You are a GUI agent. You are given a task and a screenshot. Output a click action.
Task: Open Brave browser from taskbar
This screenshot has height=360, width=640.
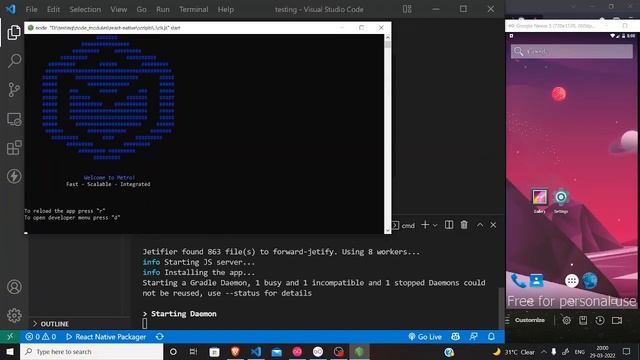click(x=235, y=351)
